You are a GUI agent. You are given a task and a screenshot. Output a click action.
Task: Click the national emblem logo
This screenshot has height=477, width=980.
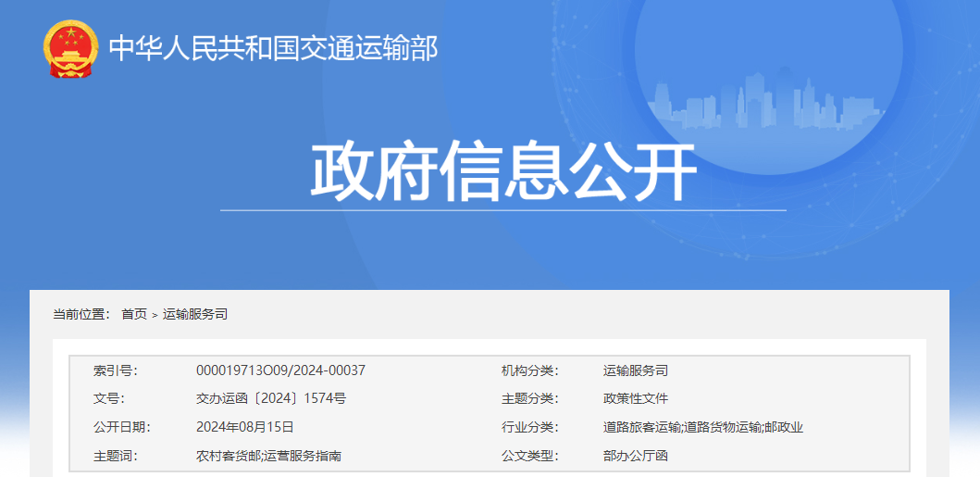(70, 48)
